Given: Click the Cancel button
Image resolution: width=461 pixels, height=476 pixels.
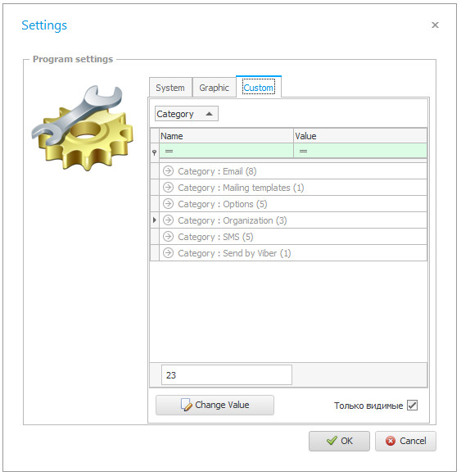Looking at the screenshot, I should (x=405, y=441).
